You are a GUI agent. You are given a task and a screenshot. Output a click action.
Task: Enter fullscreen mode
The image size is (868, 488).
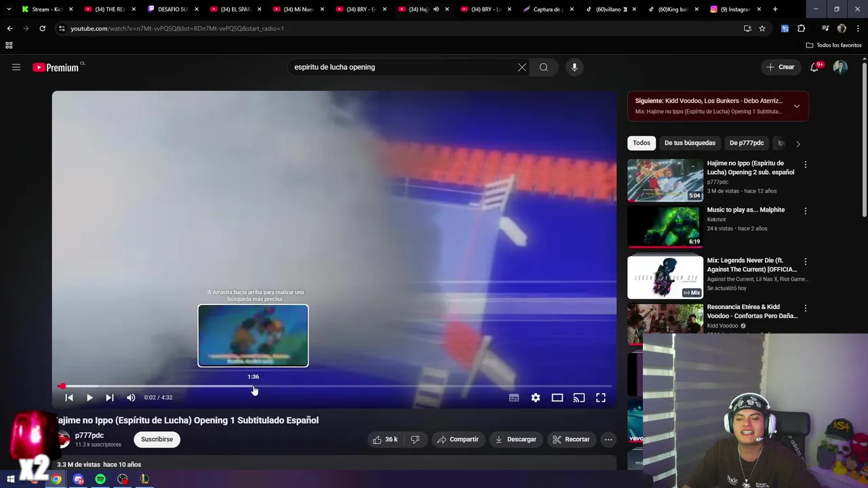pos(601,398)
